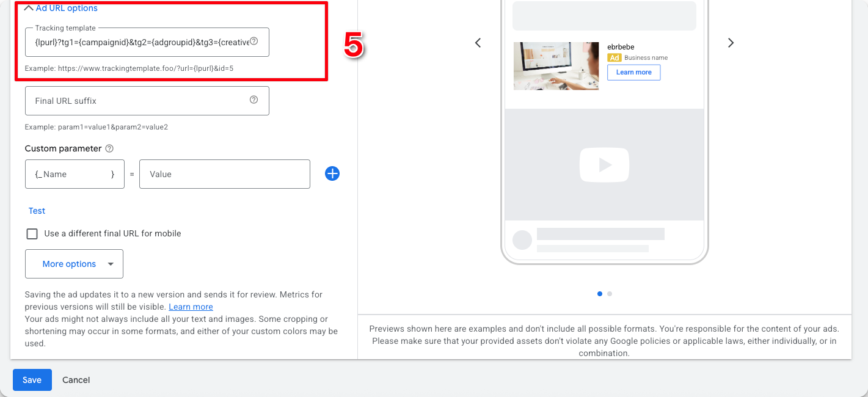
Task: Click the Save button
Action: click(x=32, y=380)
